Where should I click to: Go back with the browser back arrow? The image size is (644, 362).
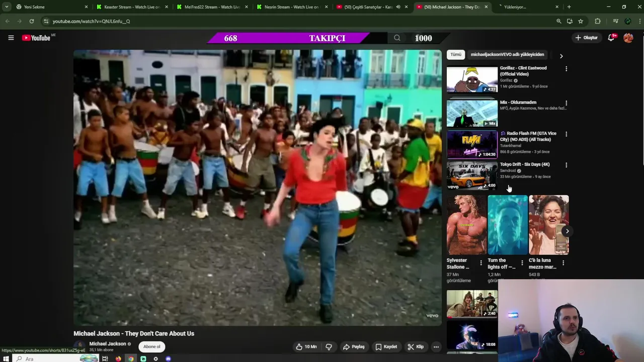[7, 21]
